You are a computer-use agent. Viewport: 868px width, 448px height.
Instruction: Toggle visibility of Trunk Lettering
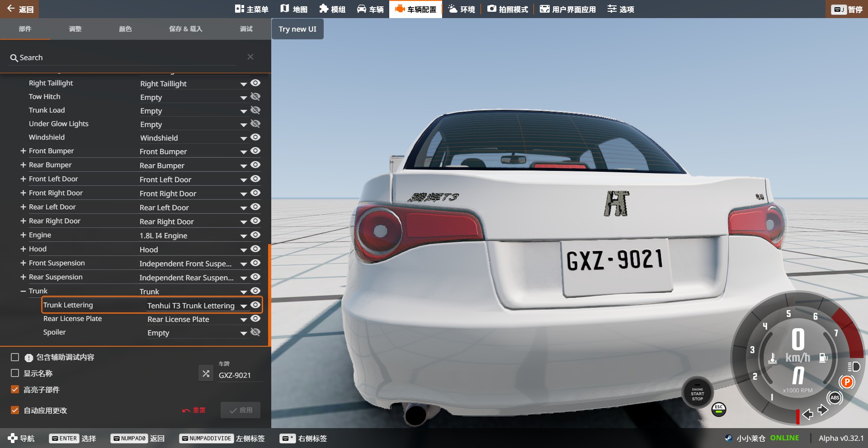pyautogui.click(x=255, y=305)
